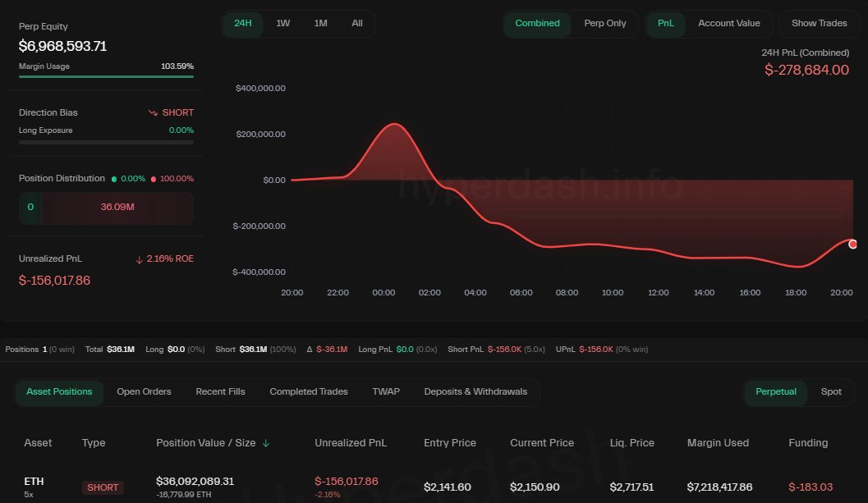This screenshot has height=503, width=868.
Task: Show Deposits & Withdrawals section
Action: (x=475, y=391)
